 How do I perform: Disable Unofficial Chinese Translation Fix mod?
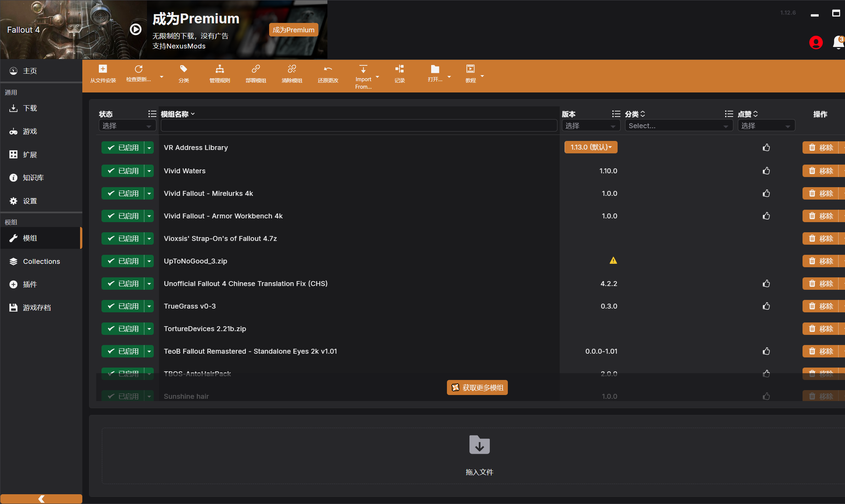(x=123, y=284)
